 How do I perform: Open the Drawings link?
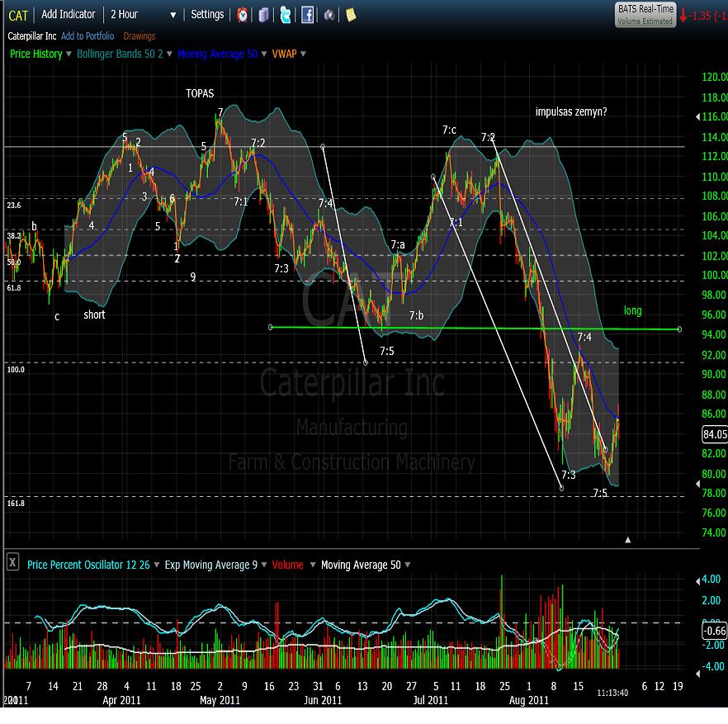(139, 35)
